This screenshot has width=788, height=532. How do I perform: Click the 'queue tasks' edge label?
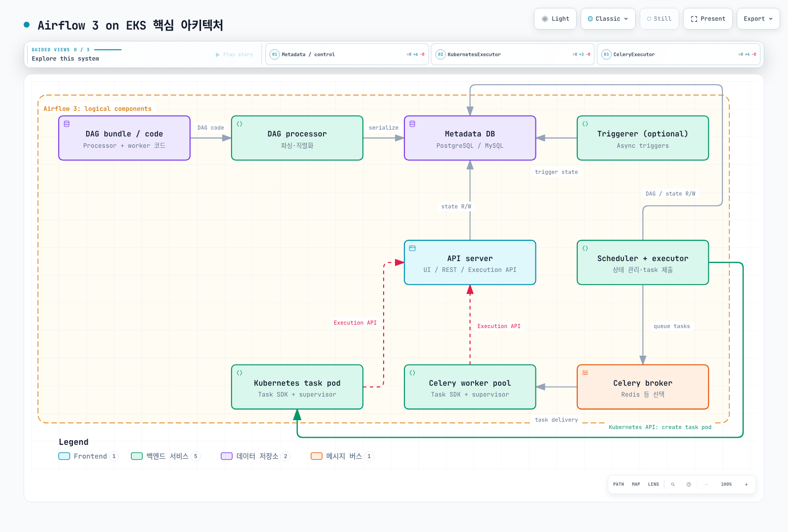point(672,326)
